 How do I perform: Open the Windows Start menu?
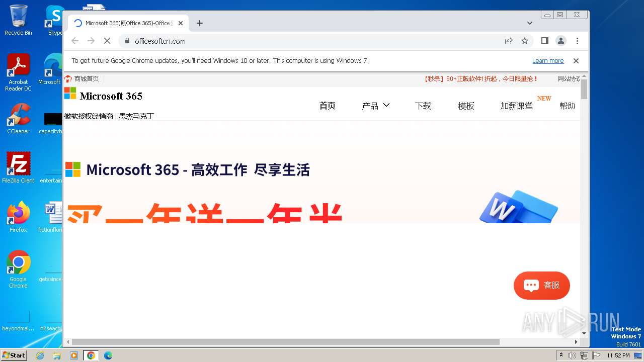(14, 355)
